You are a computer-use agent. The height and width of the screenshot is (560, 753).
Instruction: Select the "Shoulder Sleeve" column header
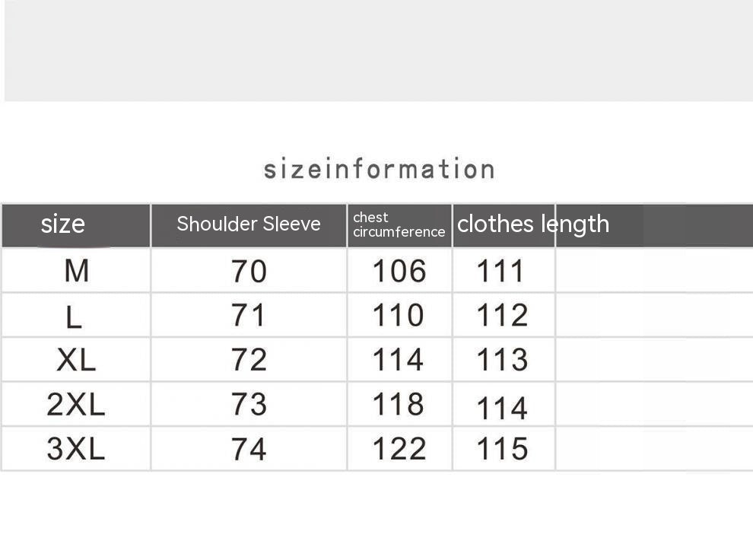249,224
